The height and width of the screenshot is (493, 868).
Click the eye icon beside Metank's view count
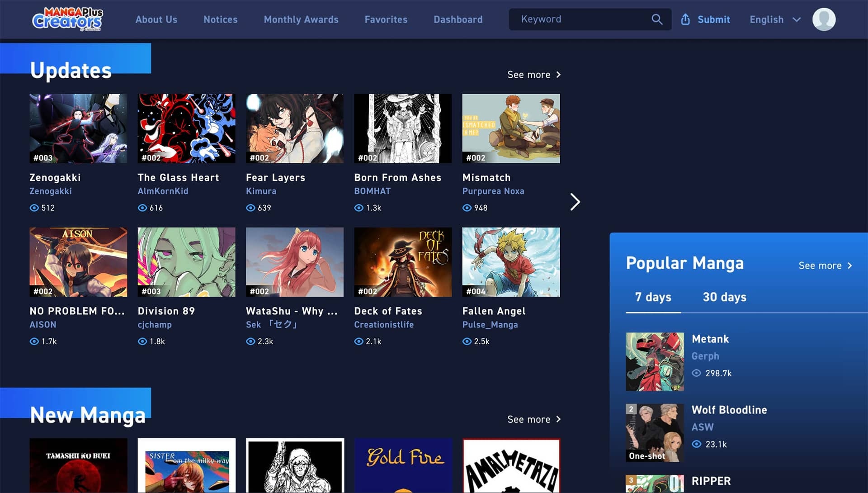[697, 373]
